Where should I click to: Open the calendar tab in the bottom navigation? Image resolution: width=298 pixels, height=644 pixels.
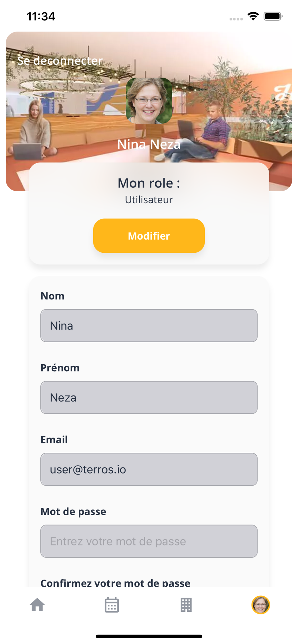click(112, 605)
